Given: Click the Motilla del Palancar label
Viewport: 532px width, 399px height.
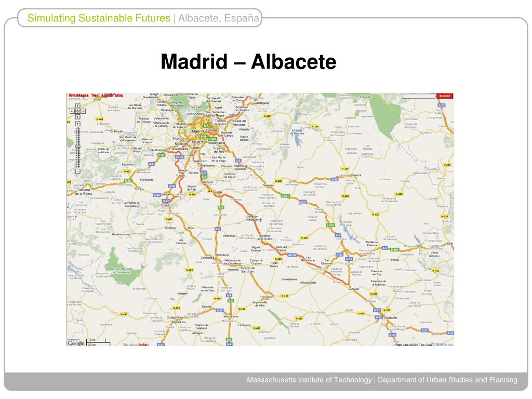Looking at the screenshot, I should pos(372,243).
